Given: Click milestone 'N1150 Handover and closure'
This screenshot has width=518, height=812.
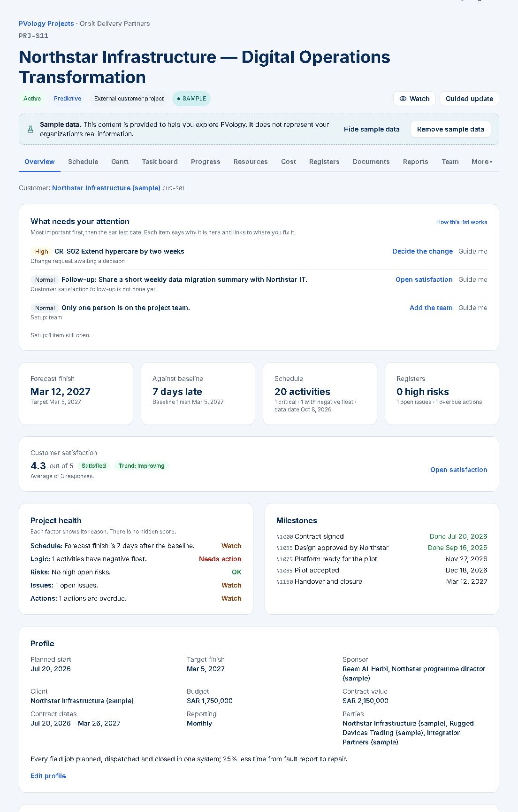Looking at the screenshot, I should click(320, 581).
